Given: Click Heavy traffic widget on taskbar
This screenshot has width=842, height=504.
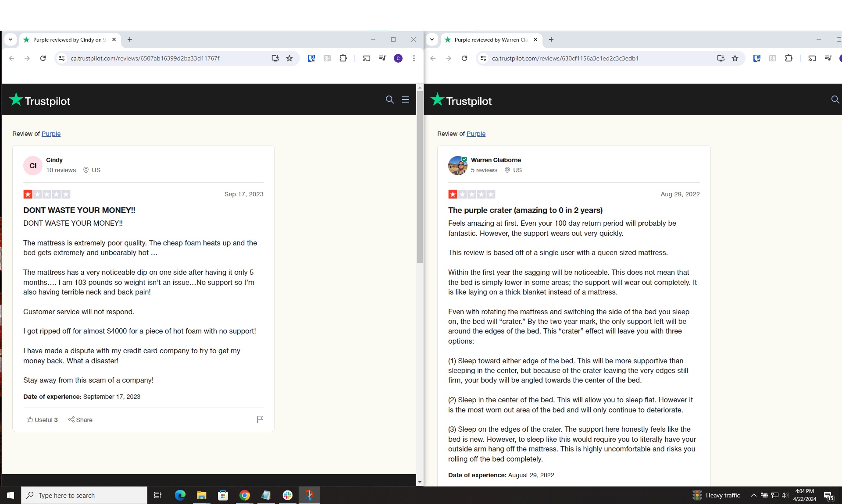Looking at the screenshot, I should [716, 495].
